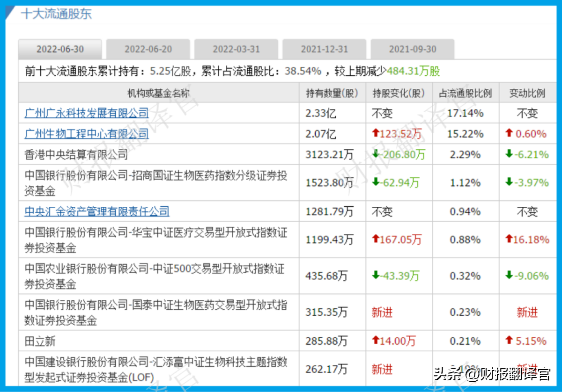Switch to the 2021-12-31 tab
This screenshot has height=392, width=562.
[x=324, y=49]
